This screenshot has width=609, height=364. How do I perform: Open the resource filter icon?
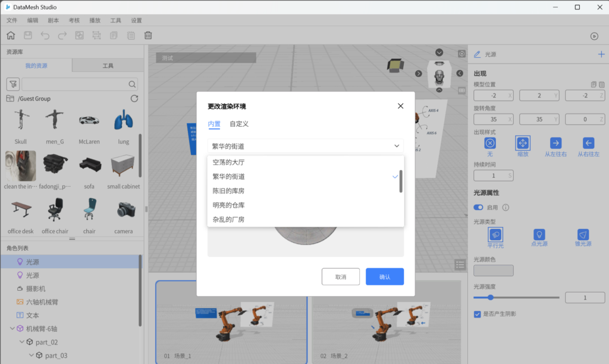point(13,84)
